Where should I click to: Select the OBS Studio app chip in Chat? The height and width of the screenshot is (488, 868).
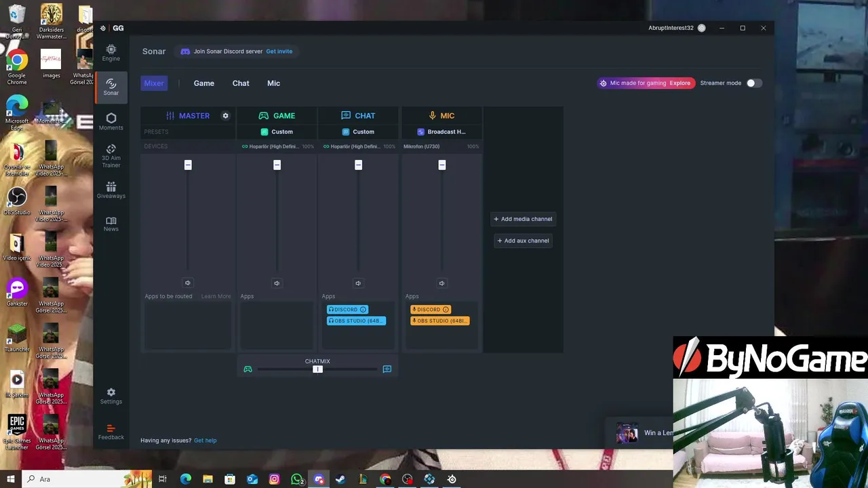coord(356,321)
